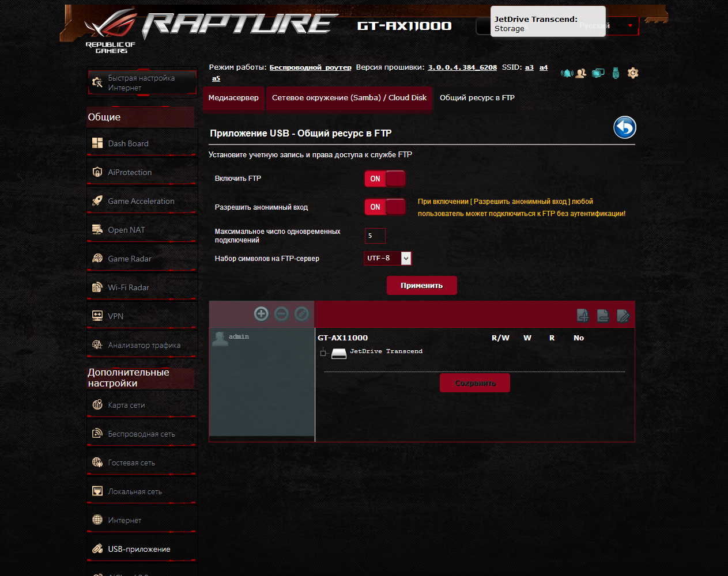The width and height of the screenshot is (728, 576).
Task: Click the Беспроводная сеть wireless icon
Action: (x=97, y=434)
